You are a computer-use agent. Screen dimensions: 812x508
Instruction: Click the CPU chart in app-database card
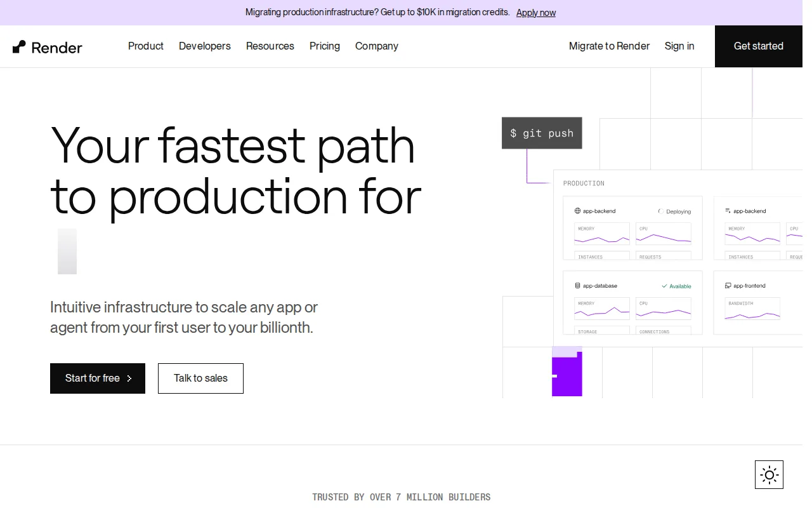(664, 309)
